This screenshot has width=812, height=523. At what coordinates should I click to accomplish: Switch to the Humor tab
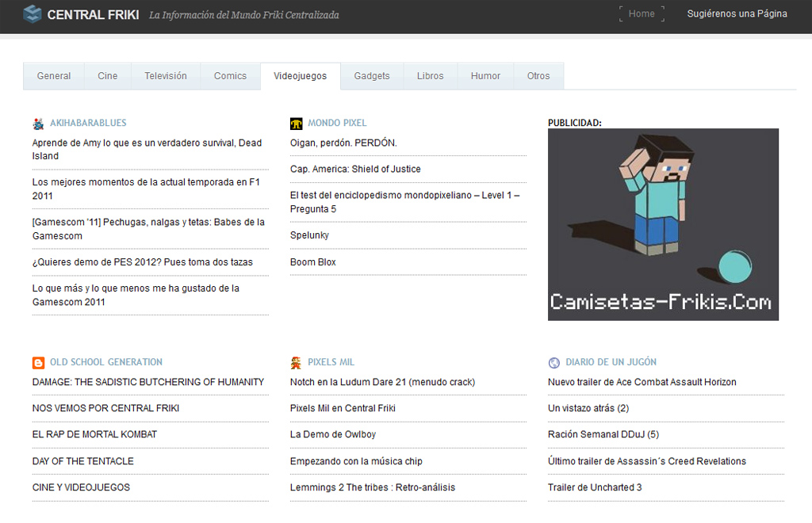click(x=485, y=76)
